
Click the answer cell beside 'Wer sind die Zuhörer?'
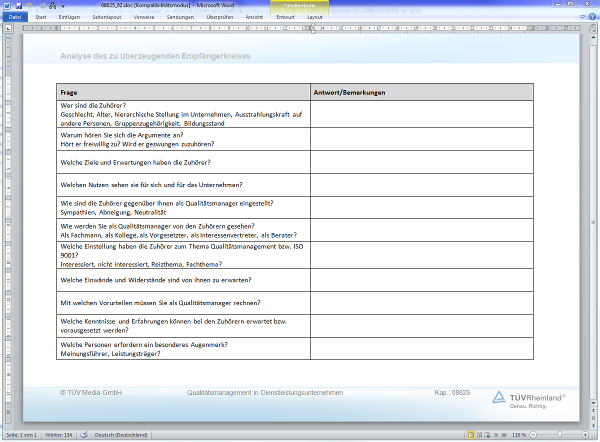click(x=422, y=114)
